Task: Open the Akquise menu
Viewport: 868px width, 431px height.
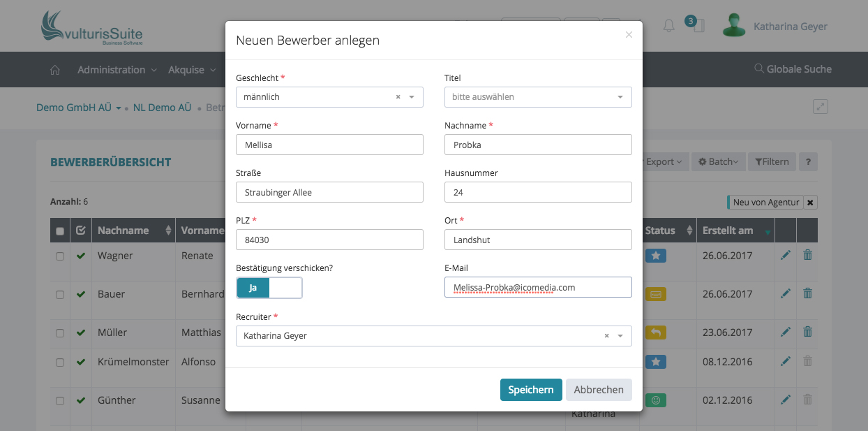Action: (190, 70)
